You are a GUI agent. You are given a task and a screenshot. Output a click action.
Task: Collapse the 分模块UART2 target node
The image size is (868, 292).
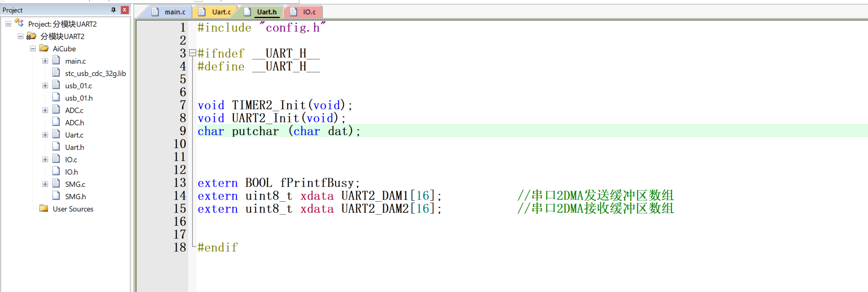21,36
